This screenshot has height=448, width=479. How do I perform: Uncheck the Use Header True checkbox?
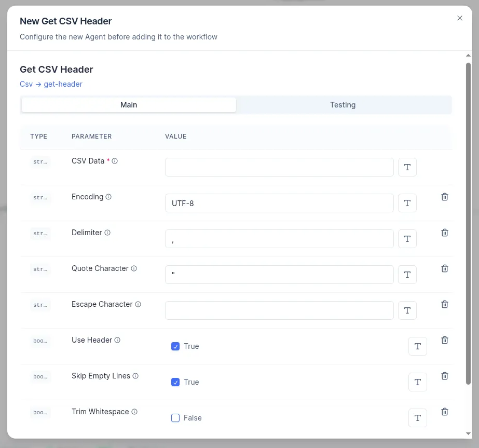click(x=175, y=346)
